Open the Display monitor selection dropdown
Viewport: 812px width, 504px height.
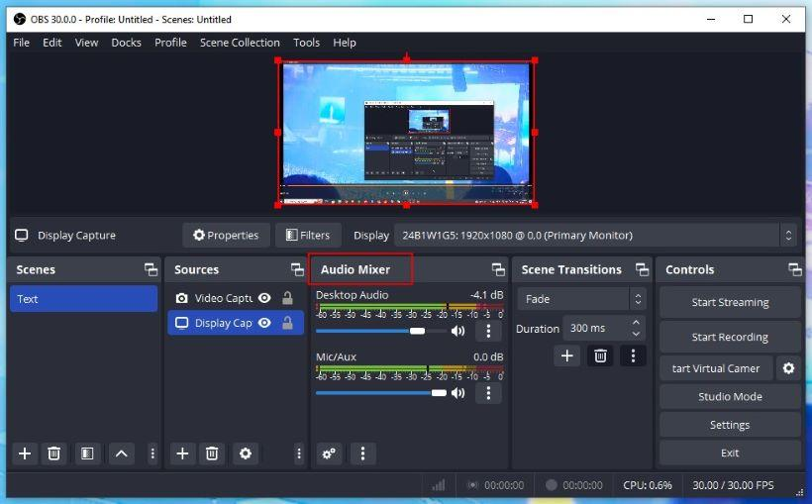(x=595, y=235)
